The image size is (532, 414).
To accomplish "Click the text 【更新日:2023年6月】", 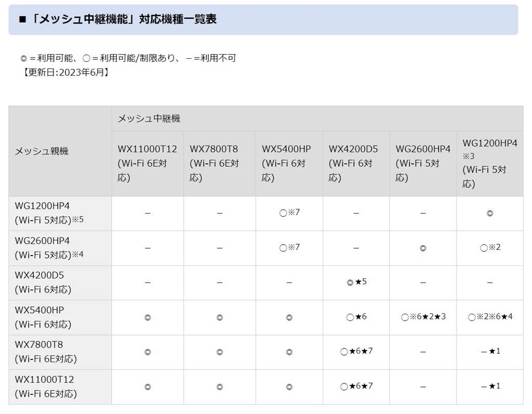I will point(65,72).
